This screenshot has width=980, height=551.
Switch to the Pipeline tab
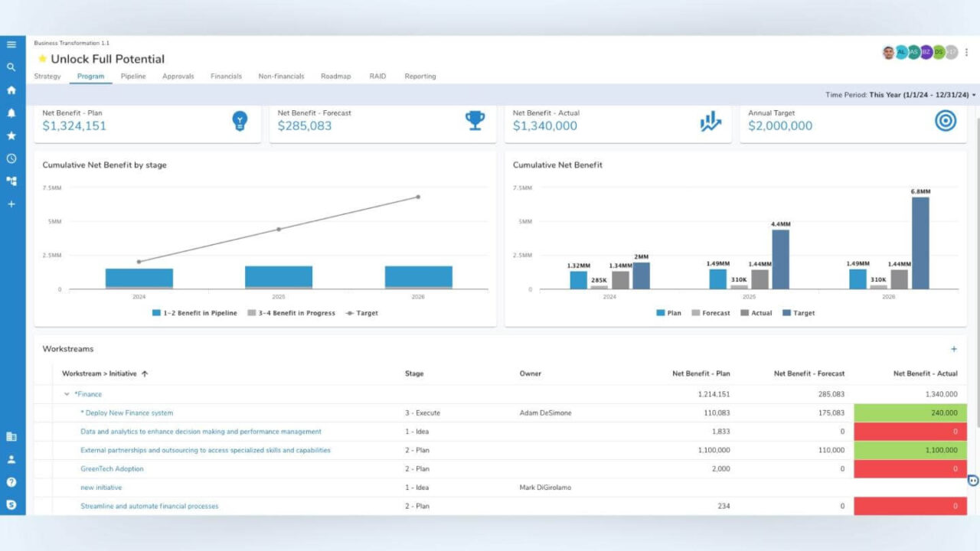click(133, 77)
